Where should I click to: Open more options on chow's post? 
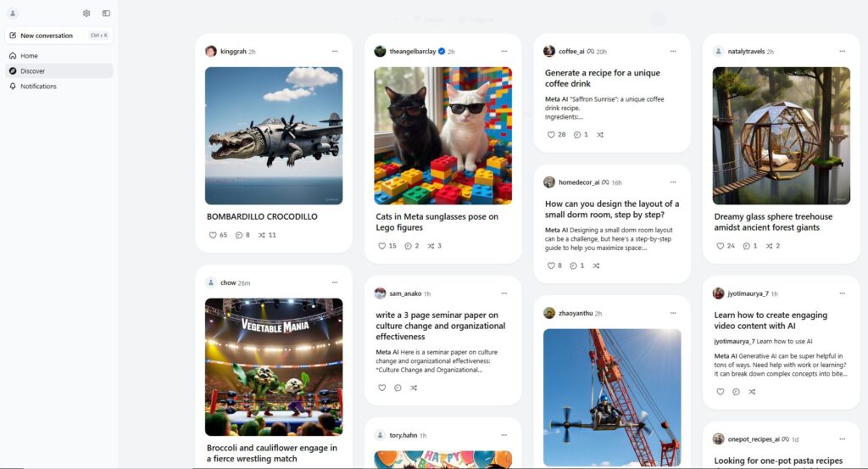click(335, 282)
